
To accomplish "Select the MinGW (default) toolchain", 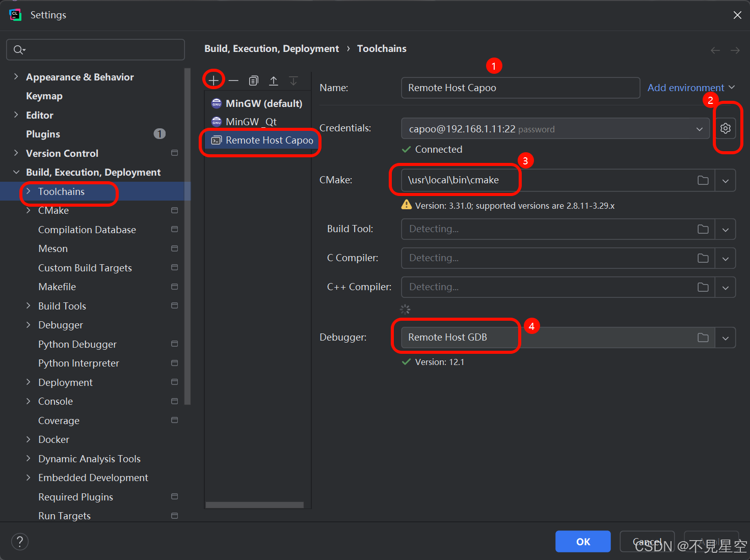I will (258, 103).
